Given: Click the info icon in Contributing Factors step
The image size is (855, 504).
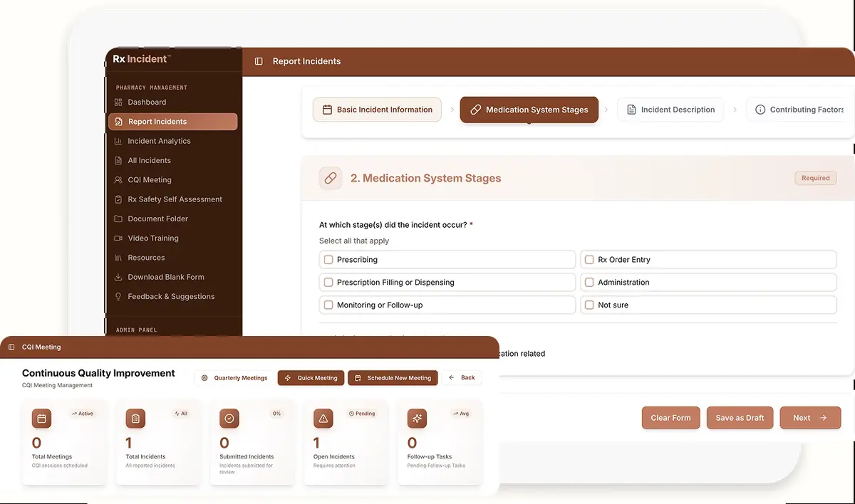Looking at the screenshot, I should coord(760,110).
